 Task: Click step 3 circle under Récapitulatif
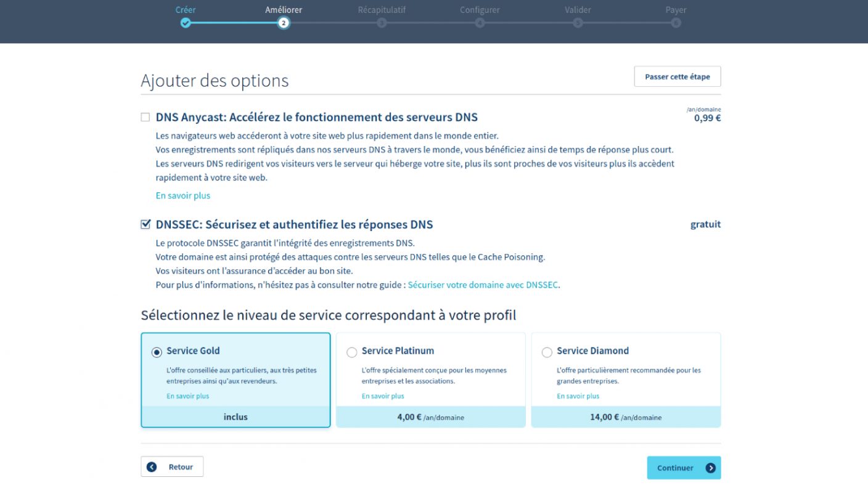382,23
